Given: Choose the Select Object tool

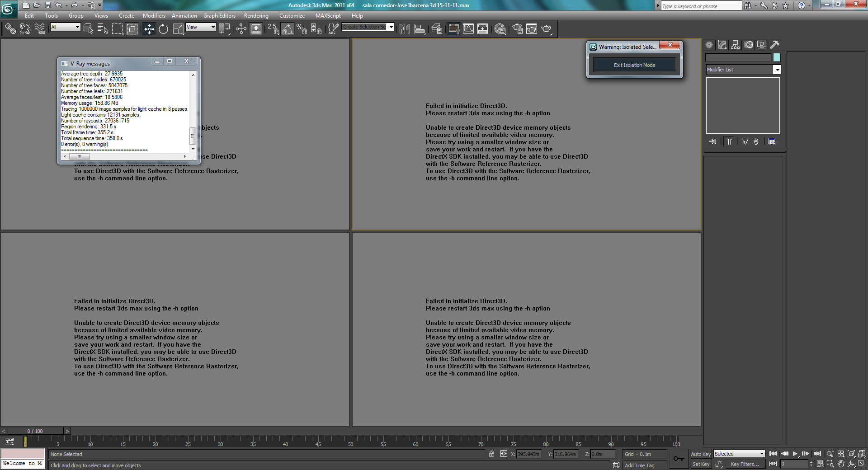Looking at the screenshot, I should point(88,29).
